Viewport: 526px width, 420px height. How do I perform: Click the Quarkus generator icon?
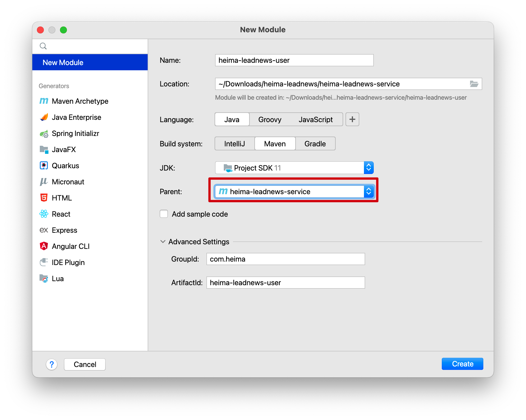point(44,166)
